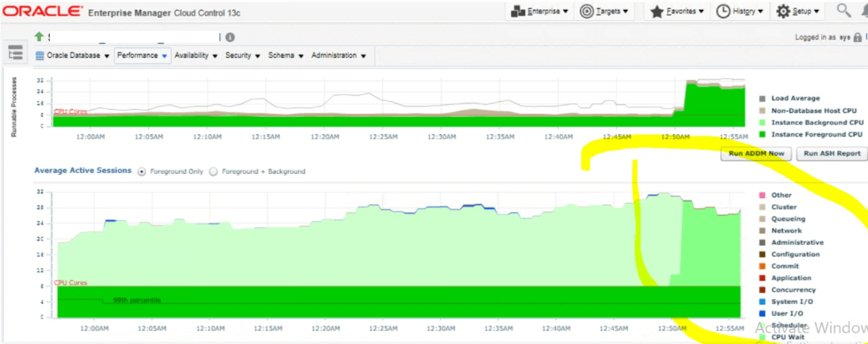Viewport: 868px width, 344px height.
Task: Click the Commit legend swatch
Action: pos(762,266)
